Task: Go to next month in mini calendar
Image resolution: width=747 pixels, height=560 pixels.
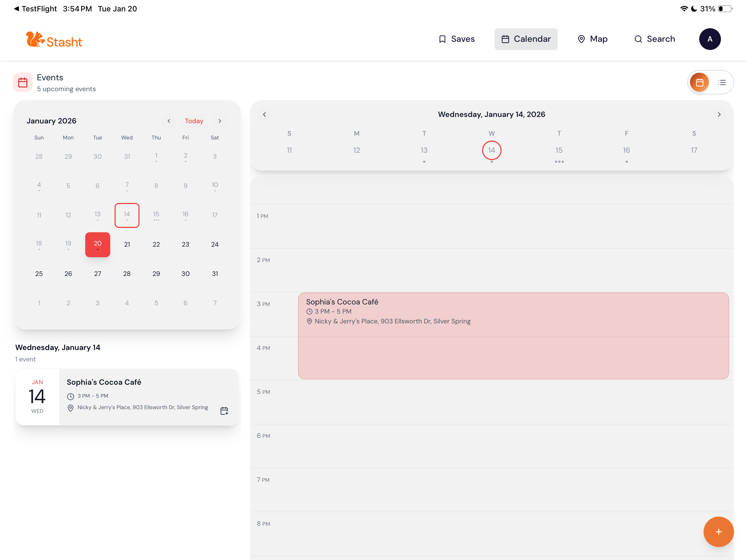Action: tap(220, 121)
